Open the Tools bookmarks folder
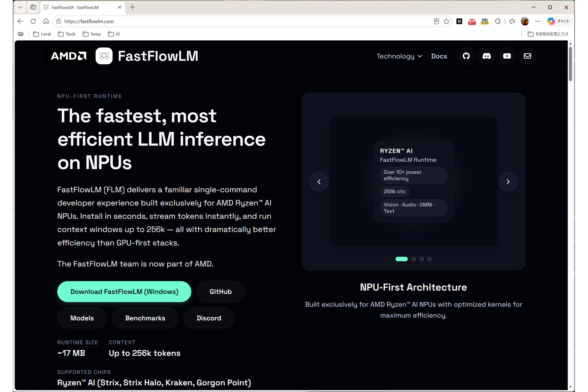The height and width of the screenshot is (392, 588). click(67, 34)
